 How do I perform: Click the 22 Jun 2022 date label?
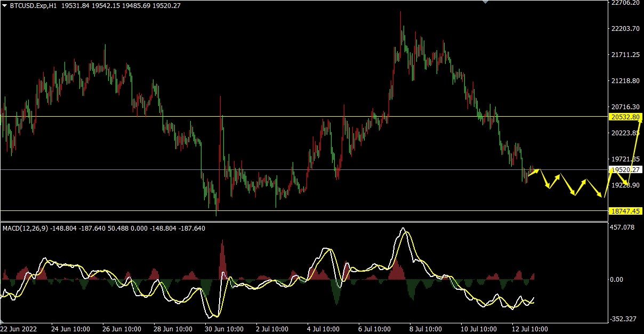[19, 329]
